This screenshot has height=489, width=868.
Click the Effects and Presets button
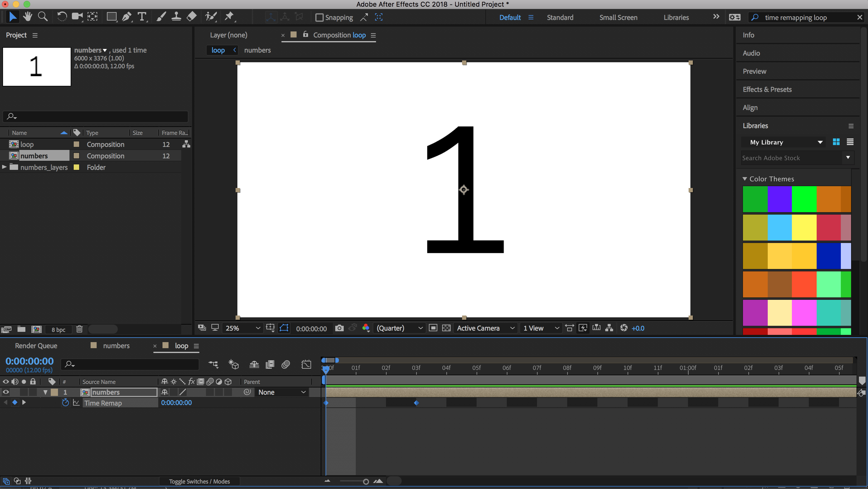click(x=767, y=89)
